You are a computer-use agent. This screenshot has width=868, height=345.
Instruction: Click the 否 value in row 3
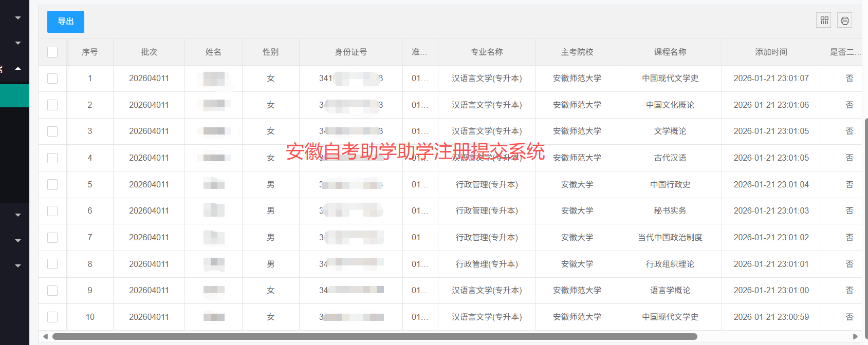click(x=849, y=131)
